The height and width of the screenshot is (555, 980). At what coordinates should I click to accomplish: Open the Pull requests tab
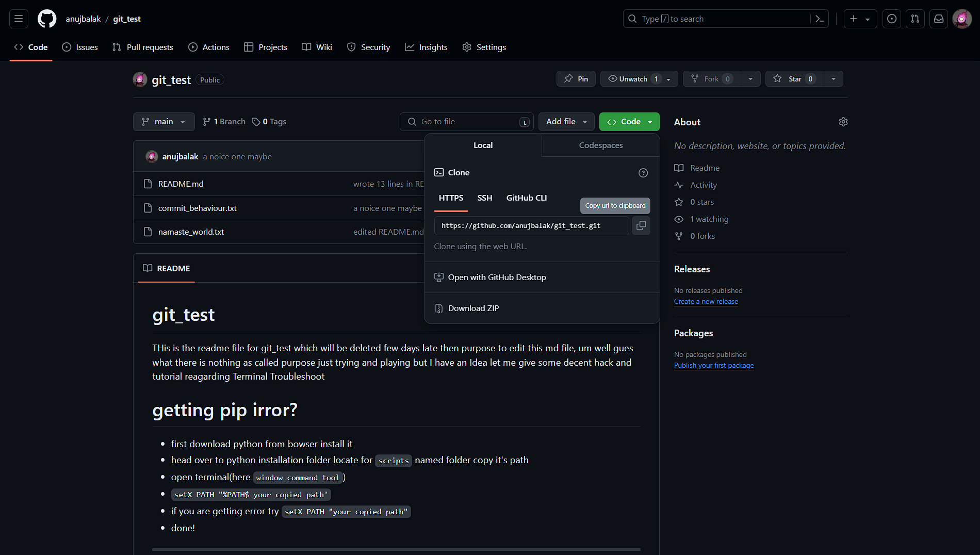tap(143, 47)
